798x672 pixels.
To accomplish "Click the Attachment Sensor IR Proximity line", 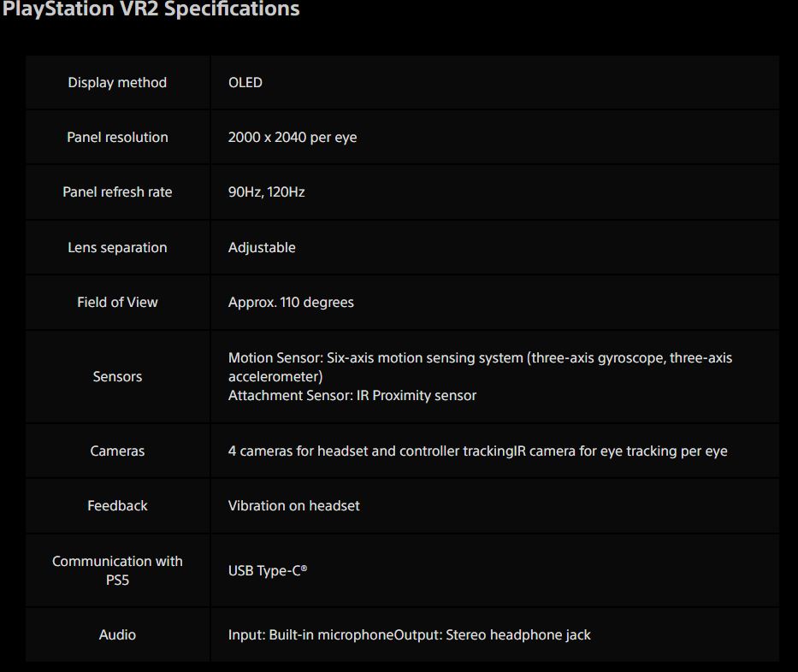I will 352,395.
